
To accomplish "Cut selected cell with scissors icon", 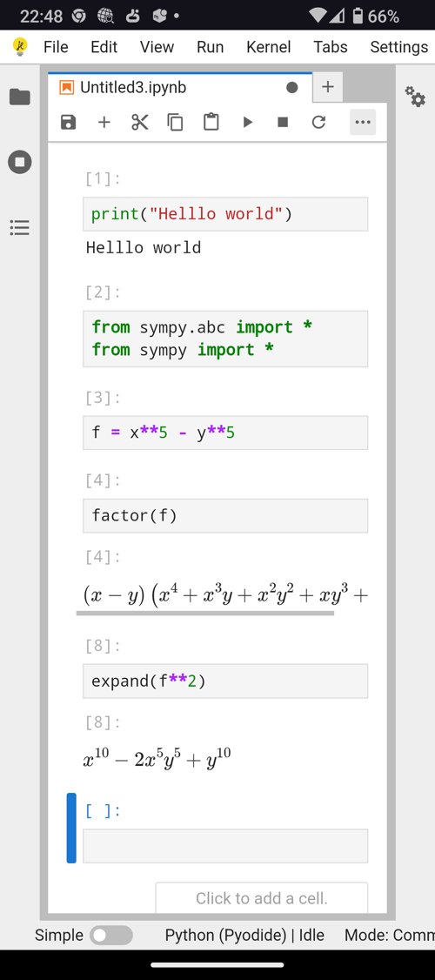I will (x=140, y=122).
